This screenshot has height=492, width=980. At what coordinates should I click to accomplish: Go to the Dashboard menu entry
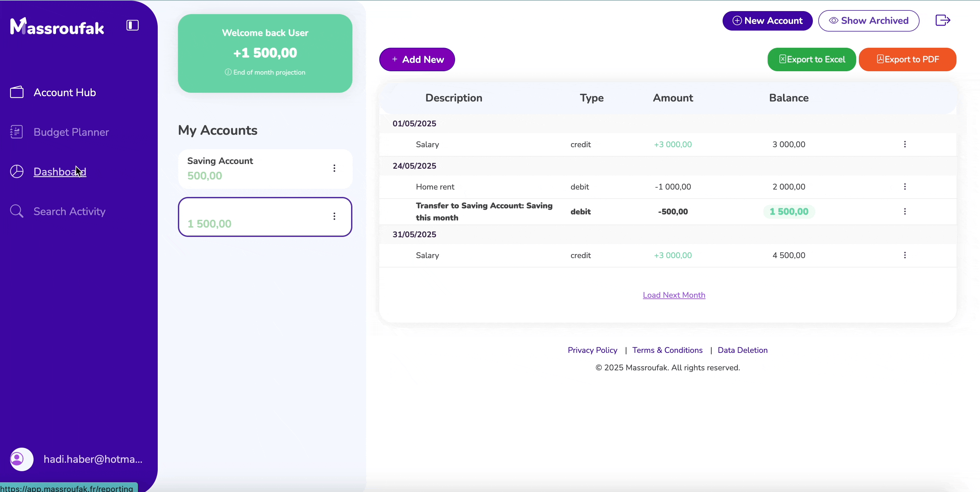60,172
